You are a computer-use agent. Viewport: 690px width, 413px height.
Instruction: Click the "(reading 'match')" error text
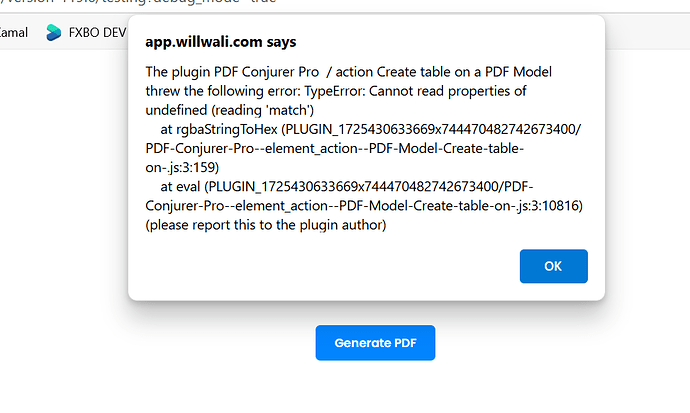pyautogui.click(x=263, y=110)
